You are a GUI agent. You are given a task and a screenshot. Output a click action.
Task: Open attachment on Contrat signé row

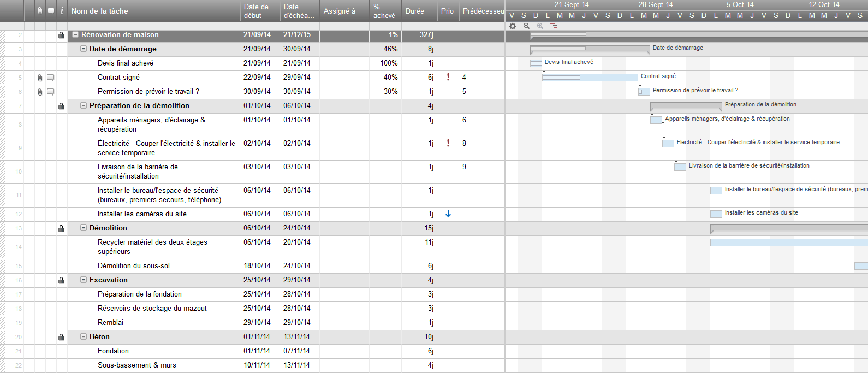(40, 78)
